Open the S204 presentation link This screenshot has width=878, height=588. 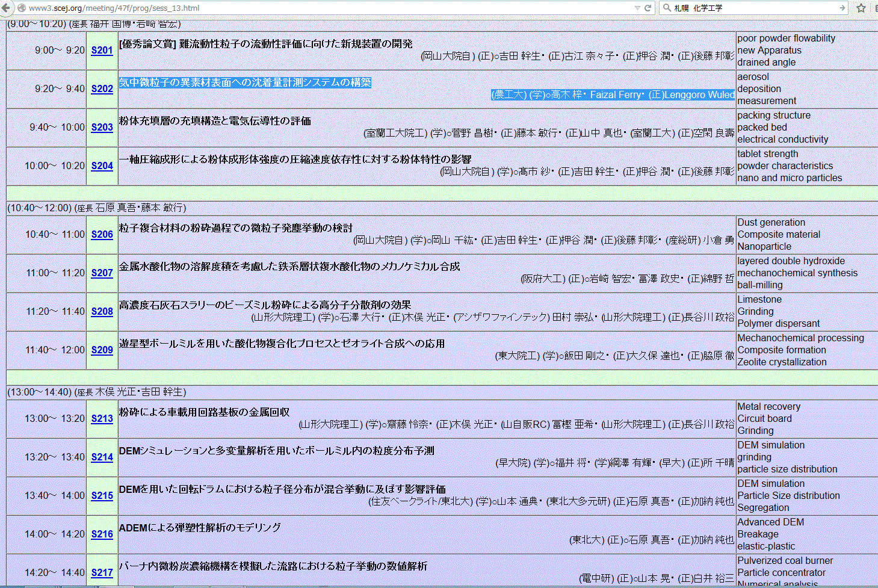pyautogui.click(x=102, y=166)
